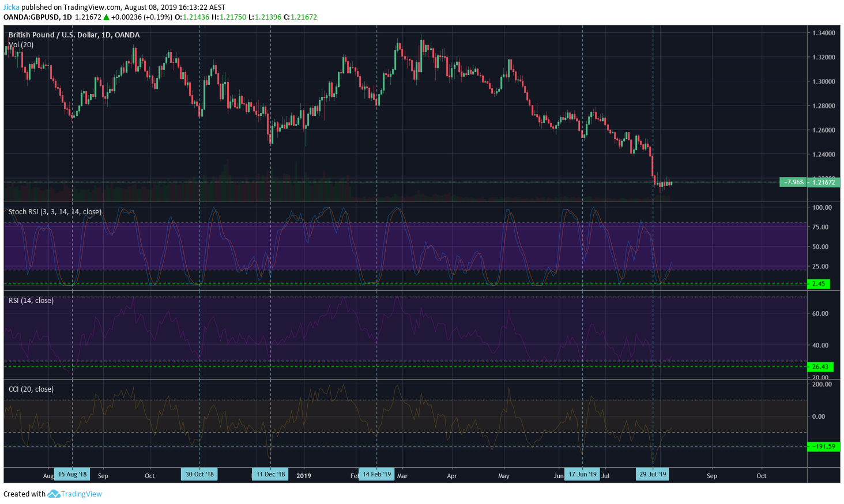Select the 29 Jul '19 date marker

pyautogui.click(x=653, y=475)
